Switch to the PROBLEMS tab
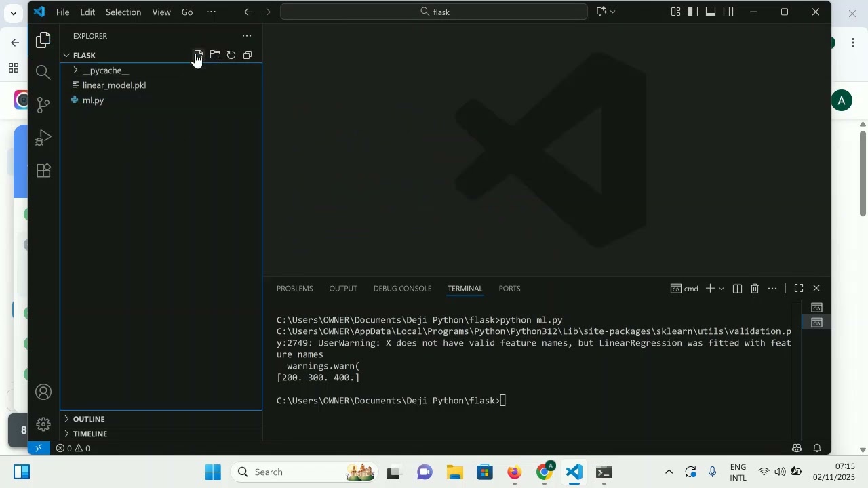 coord(295,289)
